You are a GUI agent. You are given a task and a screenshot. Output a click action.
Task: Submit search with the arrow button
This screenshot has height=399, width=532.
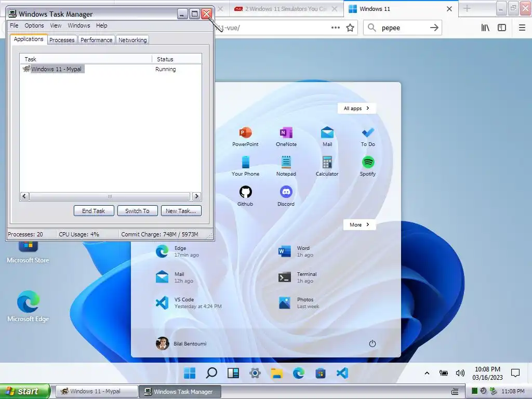coord(434,28)
